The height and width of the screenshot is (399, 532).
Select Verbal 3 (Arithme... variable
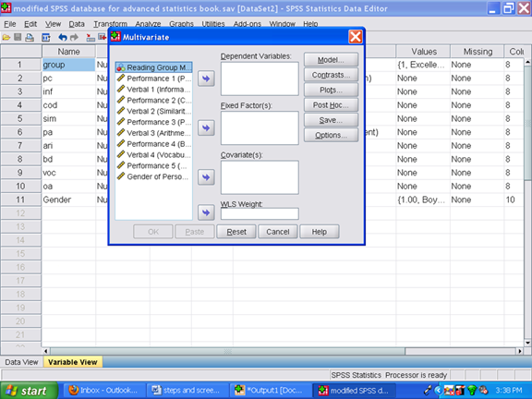click(x=154, y=133)
